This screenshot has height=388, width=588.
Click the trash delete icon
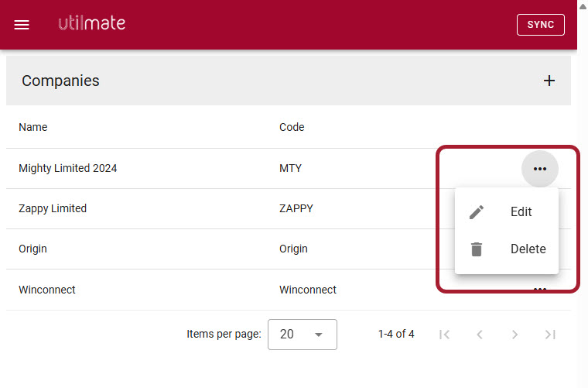(477, 249)
